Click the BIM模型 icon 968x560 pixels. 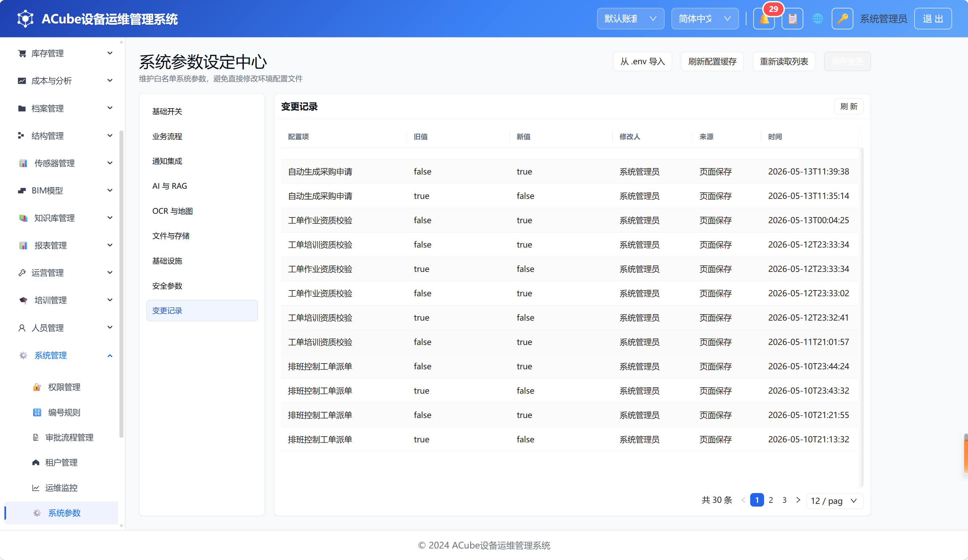pos(22,190)
